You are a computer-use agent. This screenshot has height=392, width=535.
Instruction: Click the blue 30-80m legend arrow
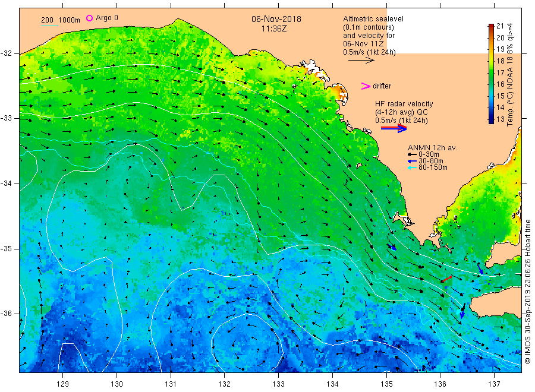pos(412,161)
